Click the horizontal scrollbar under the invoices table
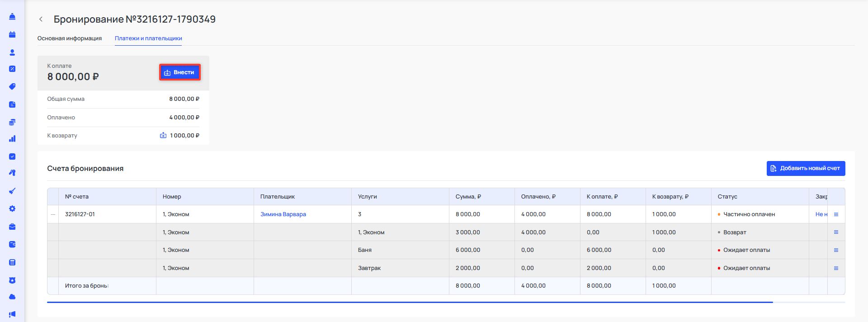This screenshot has width=868, height=322. coord(410,302)
